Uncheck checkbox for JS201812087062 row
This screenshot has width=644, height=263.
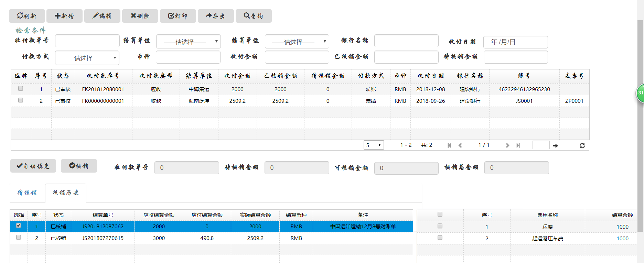click(19, 226)
